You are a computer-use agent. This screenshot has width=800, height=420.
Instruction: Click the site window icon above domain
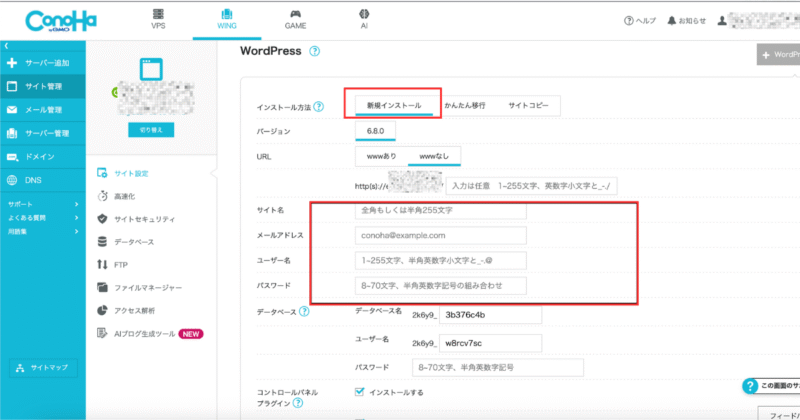(x=152, y=69)
